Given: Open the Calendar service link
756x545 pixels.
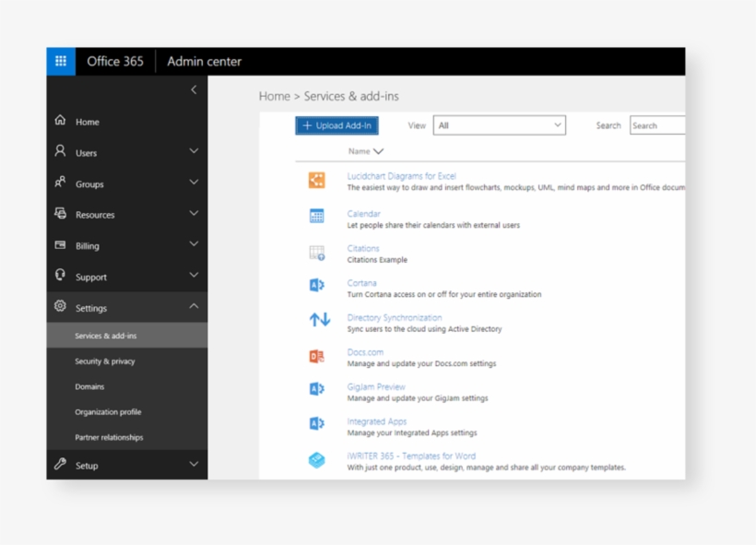Looking at the screenshot, I should 363,214.
